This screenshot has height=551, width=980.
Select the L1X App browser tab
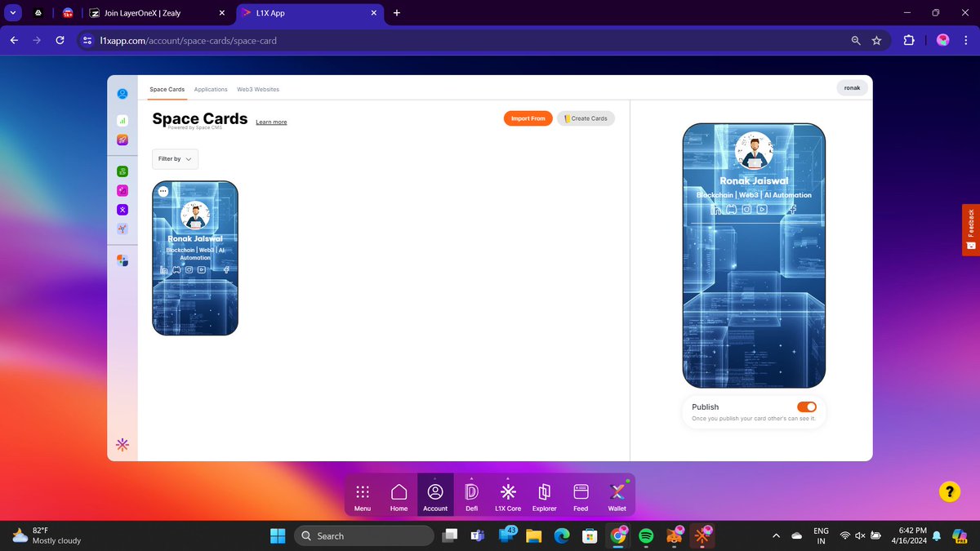pos(309,13)
